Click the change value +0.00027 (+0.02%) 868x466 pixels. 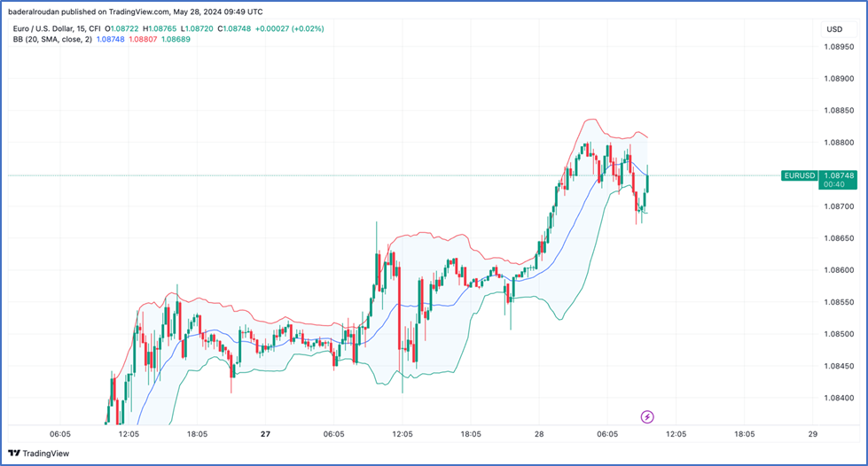[289, 28]
